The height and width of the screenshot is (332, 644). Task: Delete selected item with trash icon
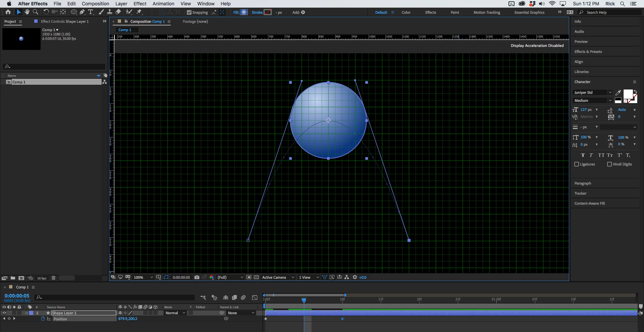pos(53,278)
